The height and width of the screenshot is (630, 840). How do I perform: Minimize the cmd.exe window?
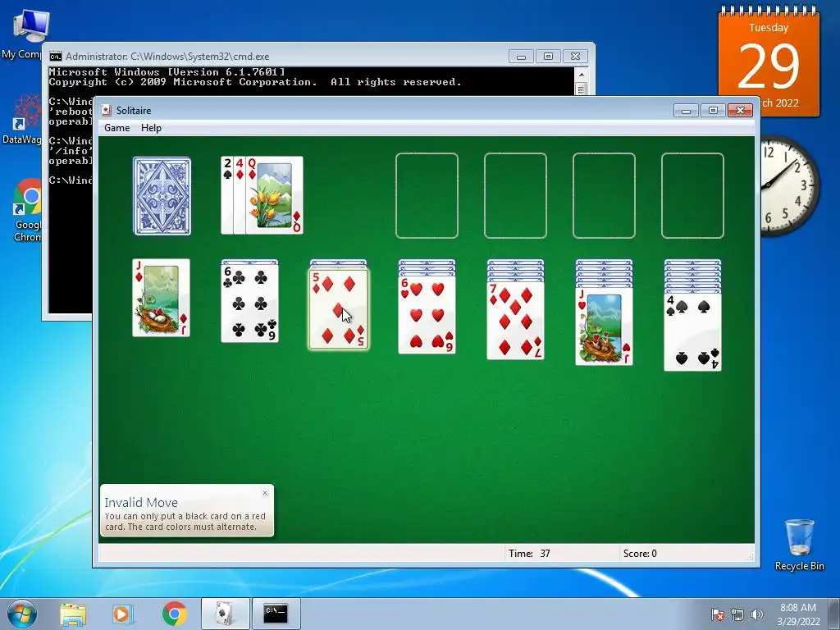(x=521, y=57)
